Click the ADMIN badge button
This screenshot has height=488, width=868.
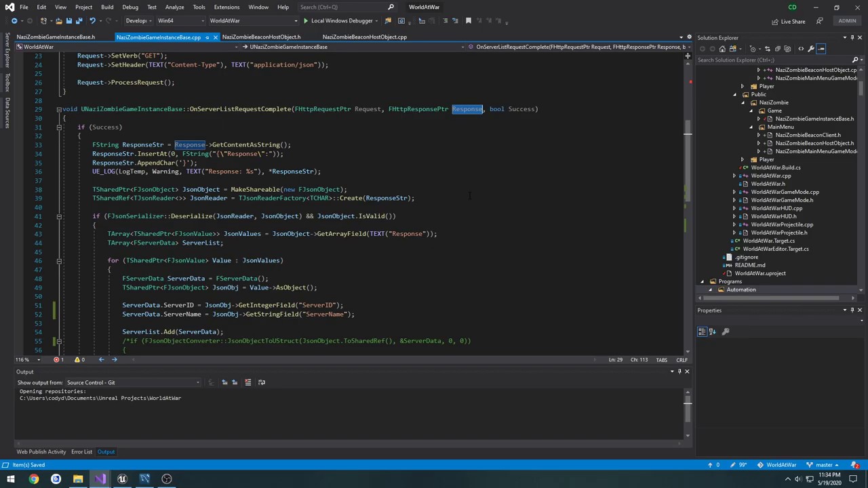[847, 21]
